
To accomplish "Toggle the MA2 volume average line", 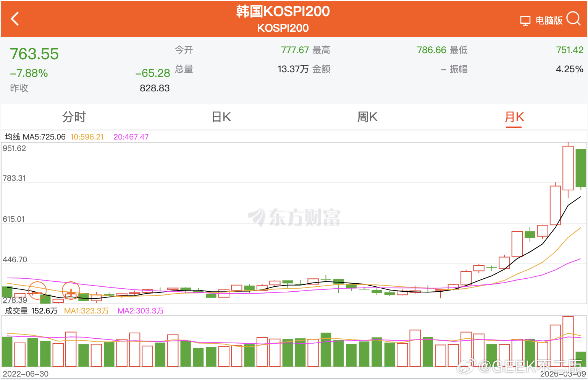I will pos(141,311).
